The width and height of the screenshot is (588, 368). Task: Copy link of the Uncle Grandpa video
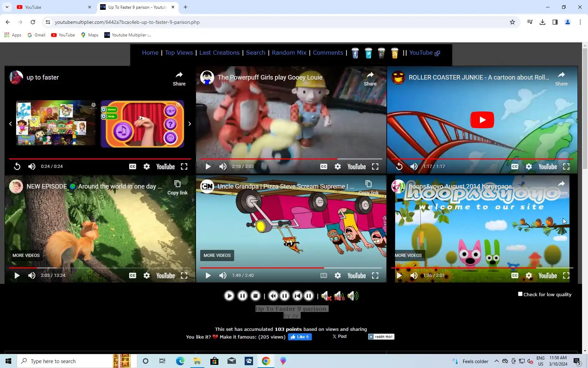369,188
